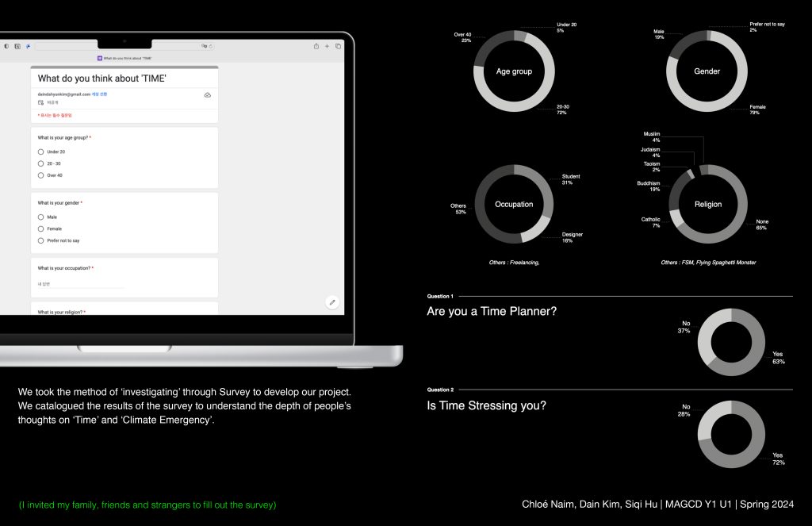
Task: Choose the 'Over 40' age option
Action: click(41, 175)
